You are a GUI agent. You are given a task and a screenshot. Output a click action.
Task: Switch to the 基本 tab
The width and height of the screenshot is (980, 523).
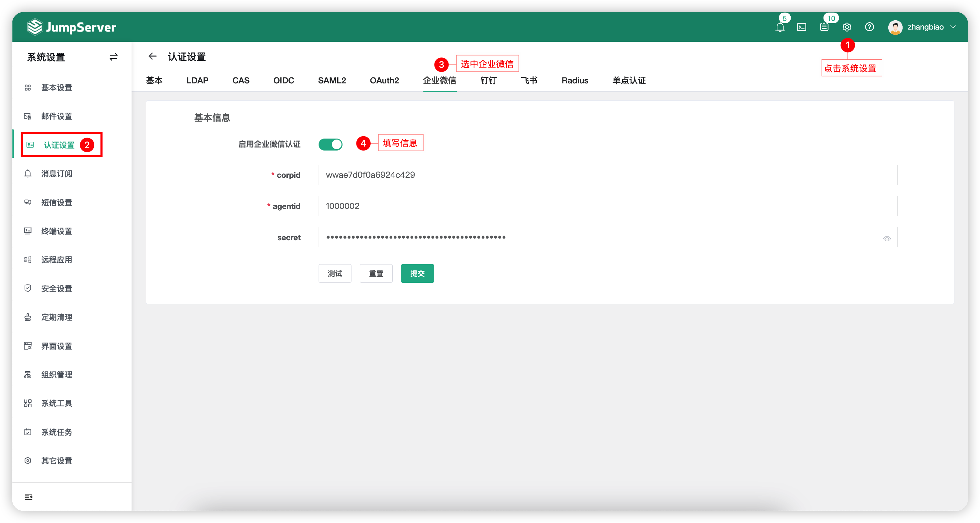click(x=154, y=80)
